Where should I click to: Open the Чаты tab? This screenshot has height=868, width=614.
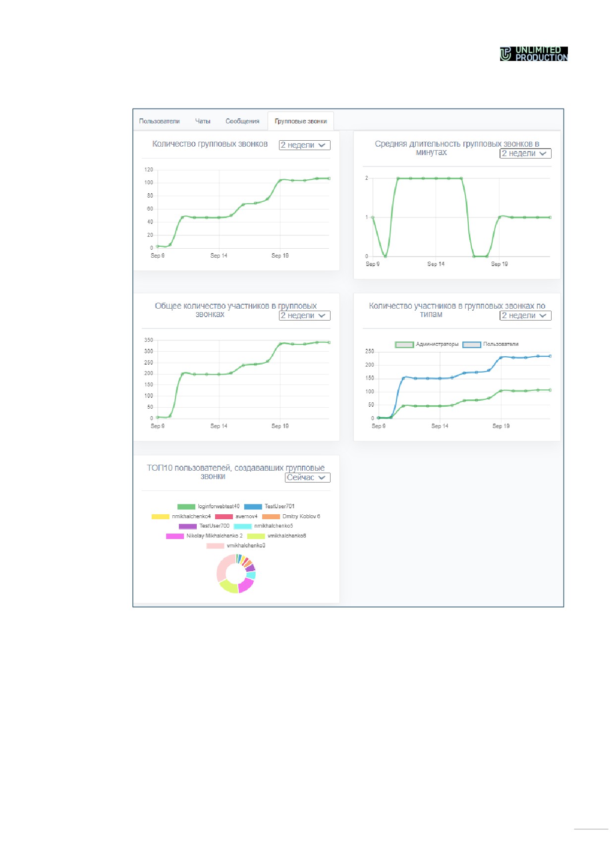point(203,121)
